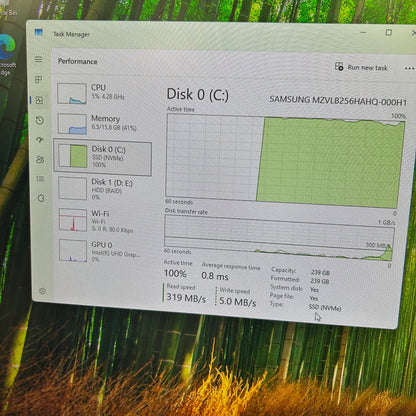The height and width of the screenshot is (416, 416).
Task: Open the Users sidebar icon
Action: 40,159
